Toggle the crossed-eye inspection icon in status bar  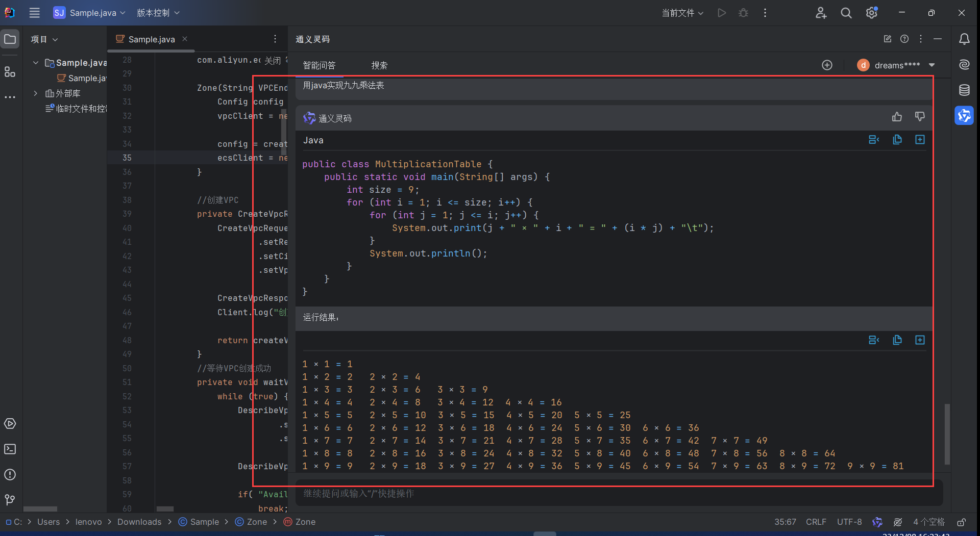pyautogui.click(x=898, y=522)
